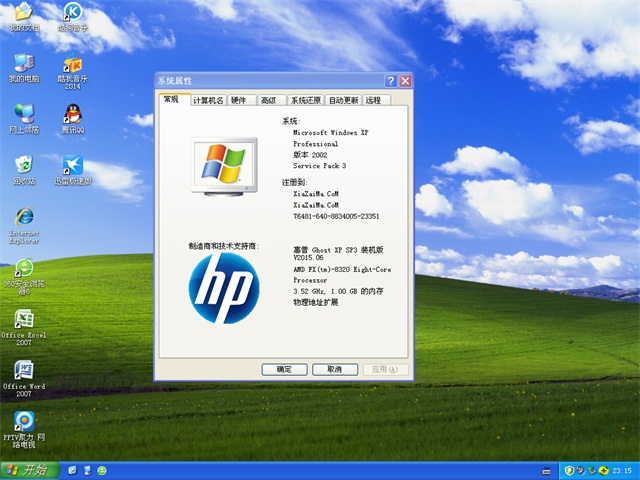
Task: Go to the 远程 tab
Action: pos(373,100)
